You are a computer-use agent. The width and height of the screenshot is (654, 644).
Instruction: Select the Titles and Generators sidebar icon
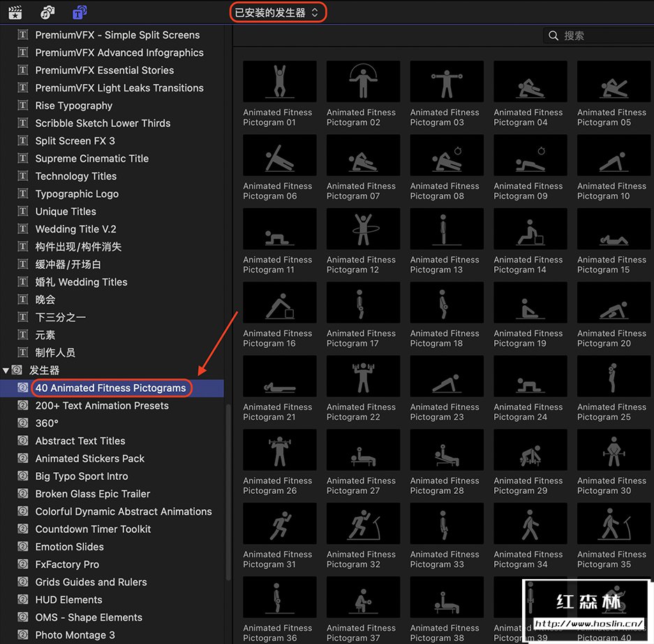pos(80,13)
